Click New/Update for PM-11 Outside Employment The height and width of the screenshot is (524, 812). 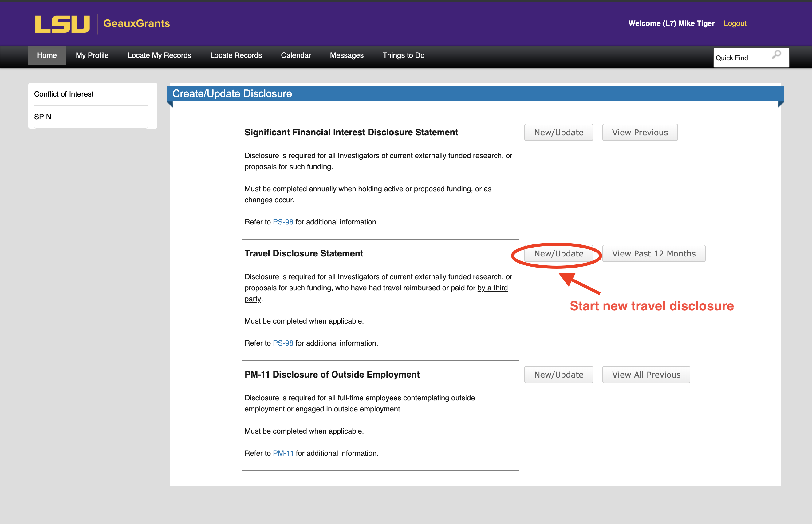[558, 375]
